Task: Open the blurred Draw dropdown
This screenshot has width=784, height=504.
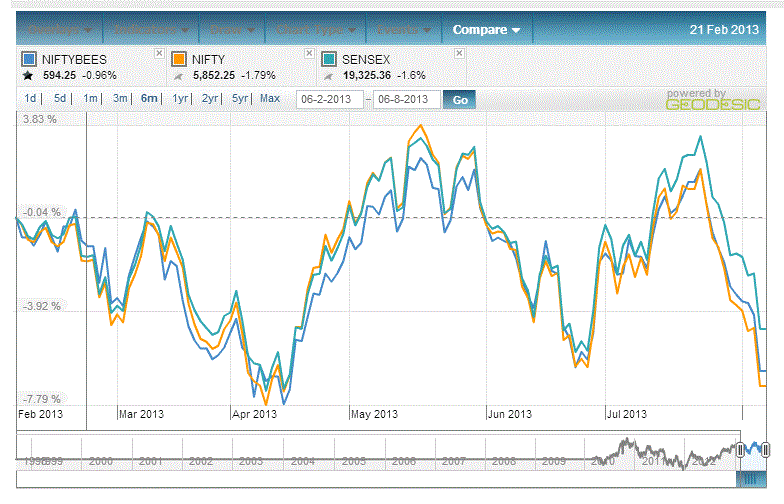Action: coord(232,30)
